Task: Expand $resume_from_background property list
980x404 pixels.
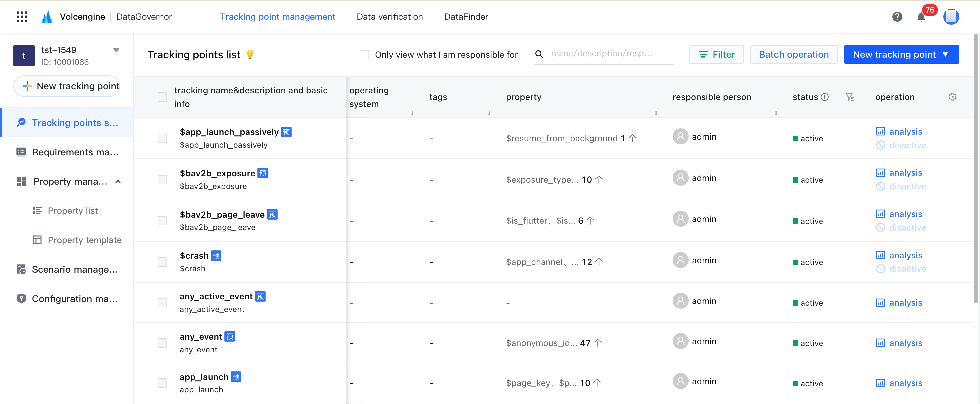Action: click(x=632, y=138)
